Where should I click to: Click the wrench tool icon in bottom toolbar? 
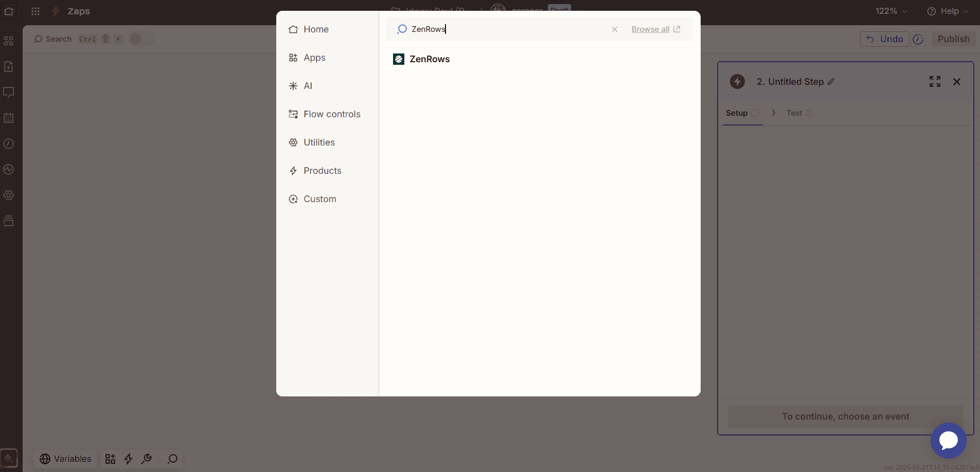click(x=147, y=459)
